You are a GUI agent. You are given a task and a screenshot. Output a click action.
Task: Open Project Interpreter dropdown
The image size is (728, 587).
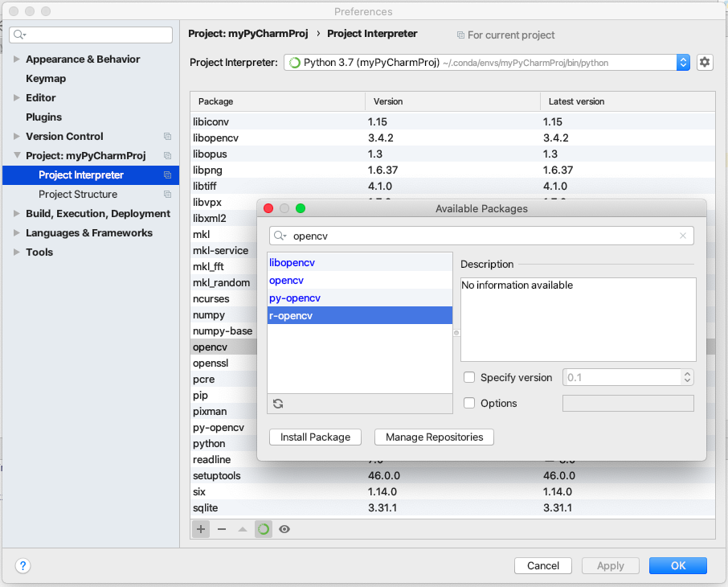487,62
